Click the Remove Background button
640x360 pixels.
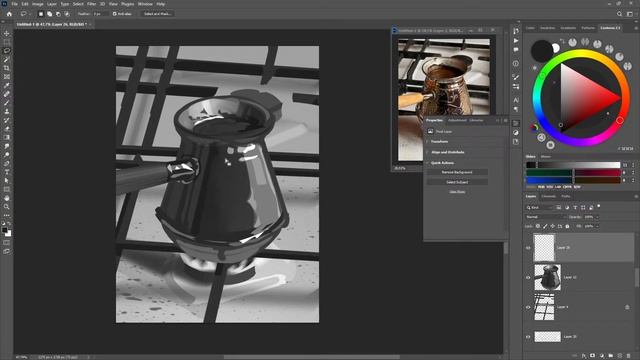[x=457, y=172]
